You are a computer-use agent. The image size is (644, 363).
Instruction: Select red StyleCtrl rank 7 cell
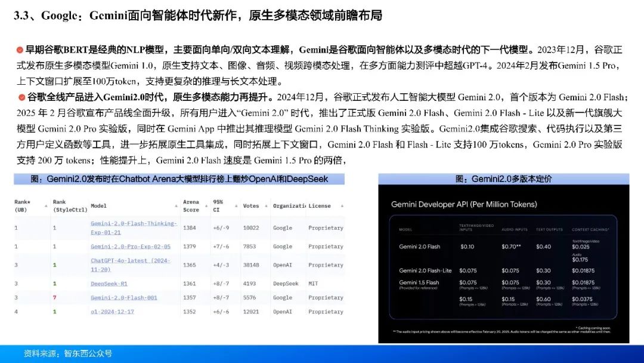[x=54, y=298]
